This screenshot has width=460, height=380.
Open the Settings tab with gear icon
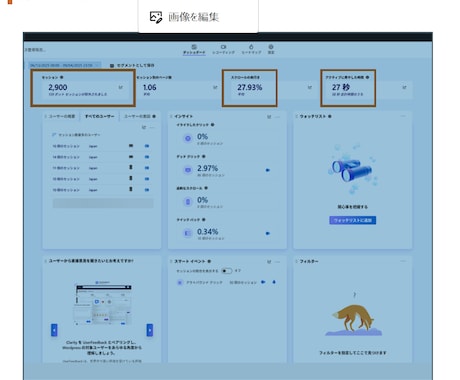[271, 49]
